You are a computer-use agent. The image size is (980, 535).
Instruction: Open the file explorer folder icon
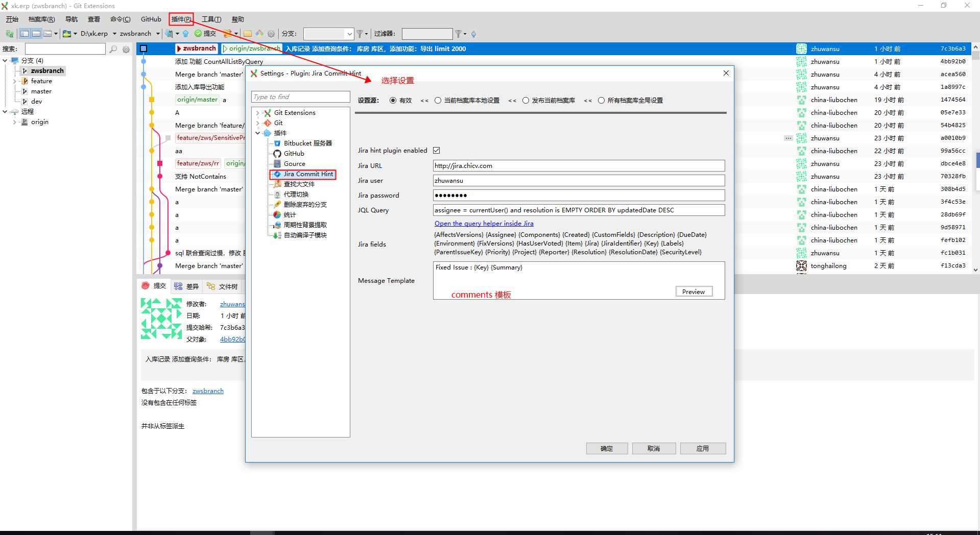pos(248,34)
